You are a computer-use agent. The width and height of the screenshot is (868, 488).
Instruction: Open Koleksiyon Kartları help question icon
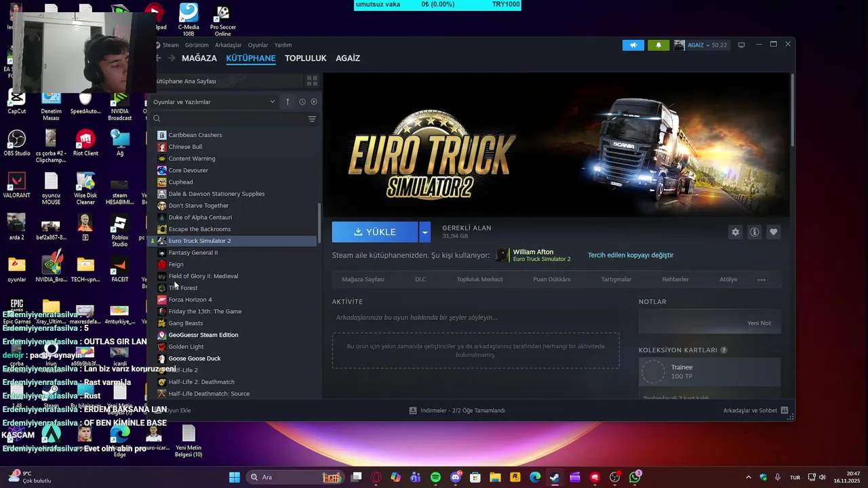(724, 350)
